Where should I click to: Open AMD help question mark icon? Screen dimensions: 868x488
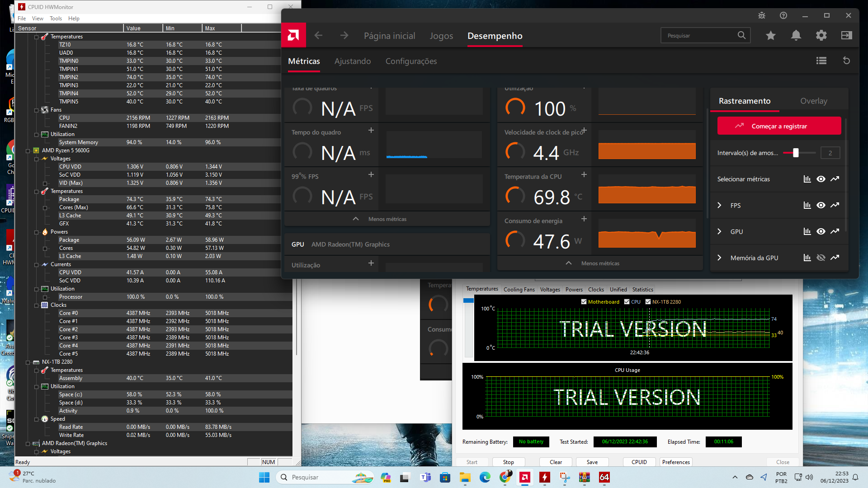point(783,15)
